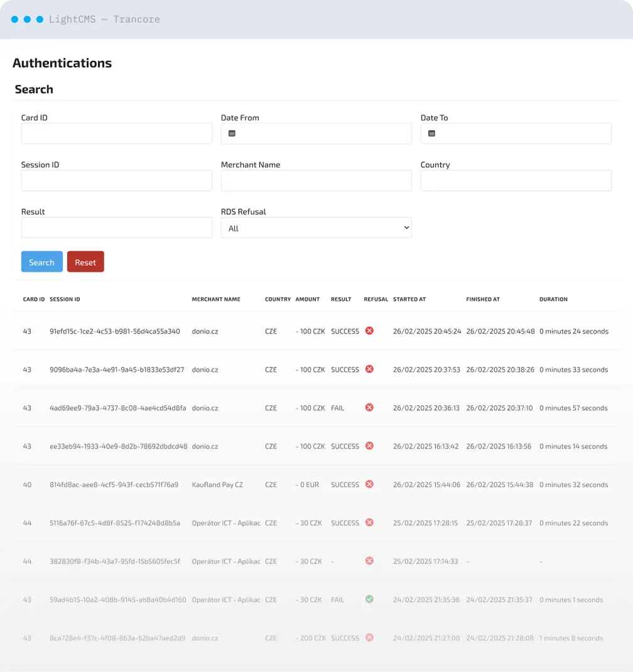This screenshot has width=633, height=672.
Task: Click refusal icon for session 5116a76f row
Action: 369,523
